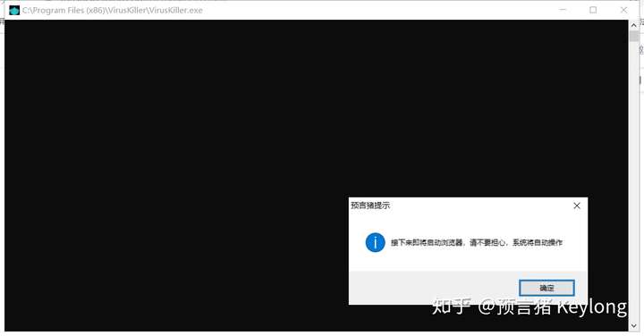Click the blue information icon in dialog

click(375, 242)
